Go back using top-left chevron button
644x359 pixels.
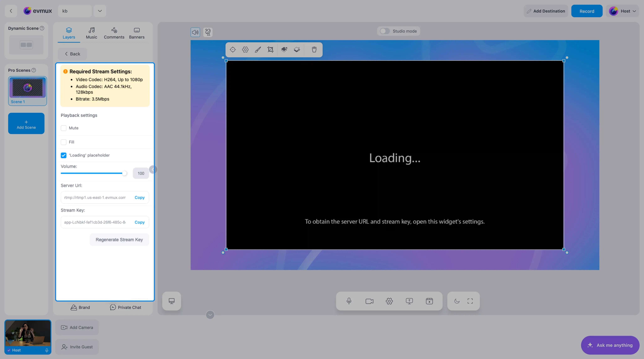(11, 11)
